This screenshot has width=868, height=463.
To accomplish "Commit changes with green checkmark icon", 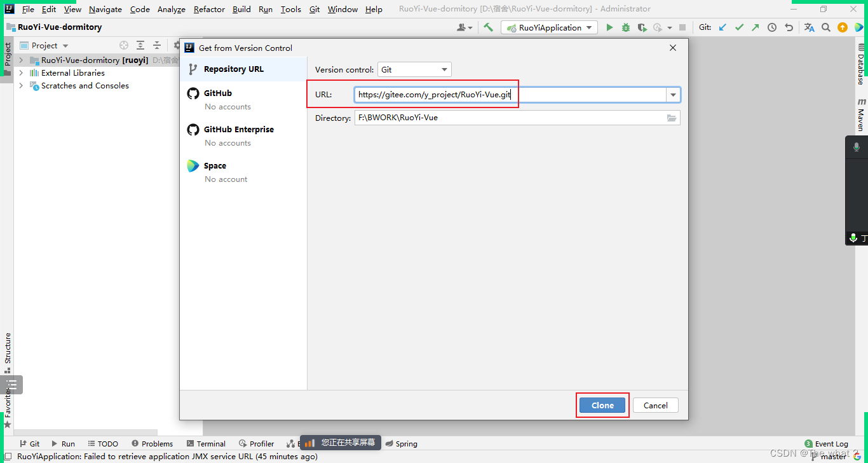I will (739, 27).
